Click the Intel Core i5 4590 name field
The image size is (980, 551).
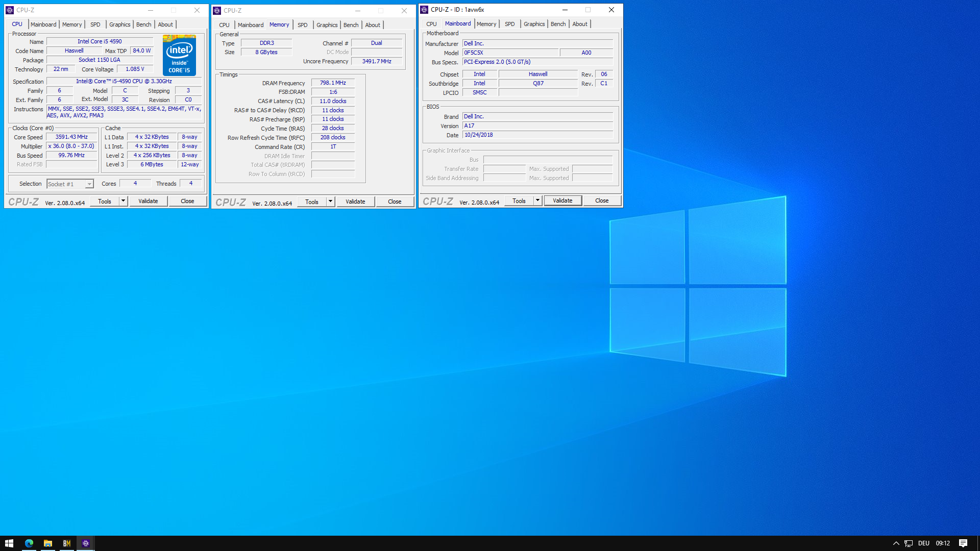(100, 42)
